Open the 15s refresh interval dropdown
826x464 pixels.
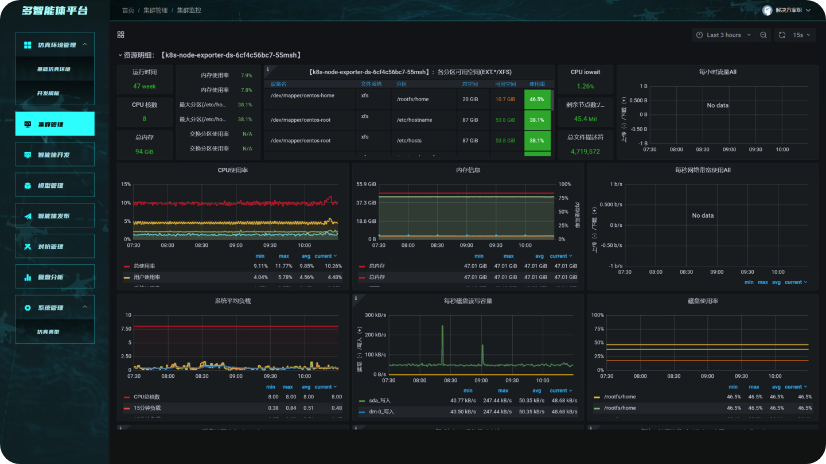[800, 35]
